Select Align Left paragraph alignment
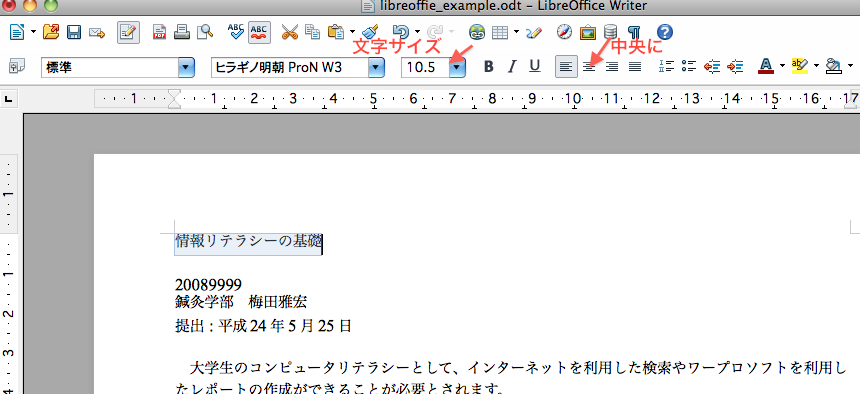This screenshot has width=860, height=394. (566, 67)
